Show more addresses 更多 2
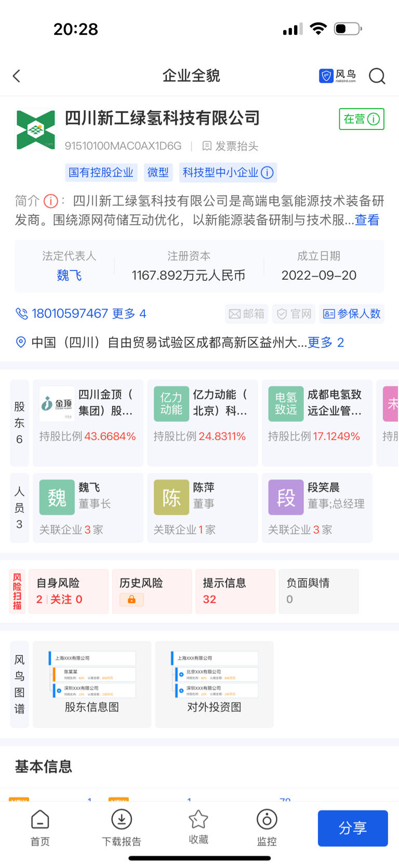This screenshot has height=868, width=399. tap(326, 342)
